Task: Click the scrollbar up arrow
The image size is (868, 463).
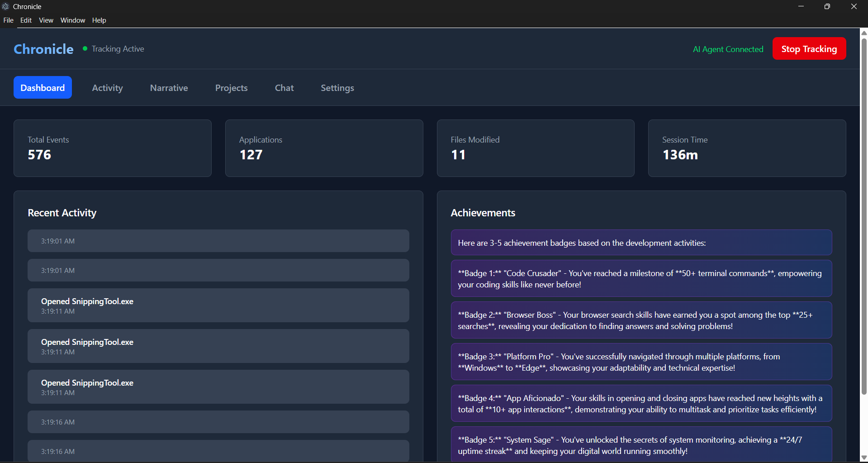Action: tap(863, 33)
